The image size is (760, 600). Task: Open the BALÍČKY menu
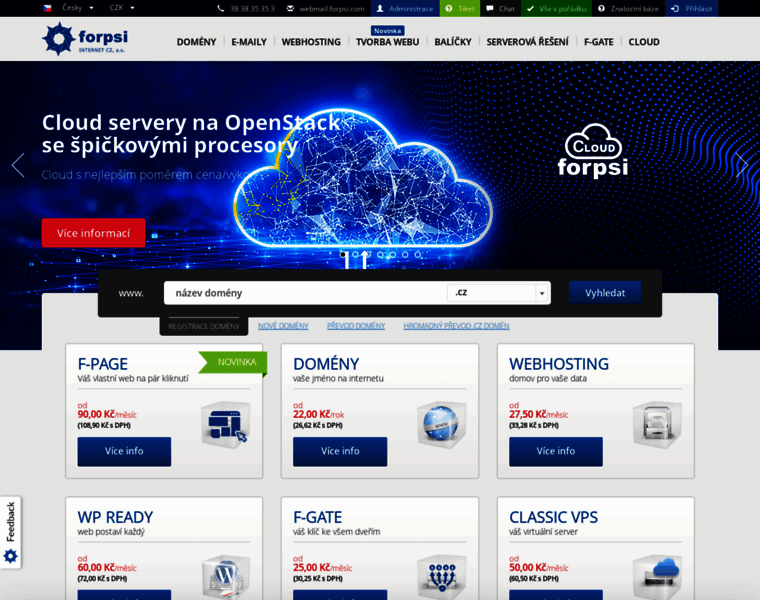pos(453,42)
